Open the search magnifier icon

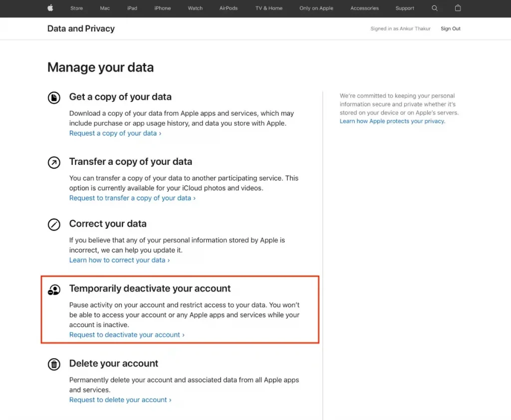(x=435, y=8)
